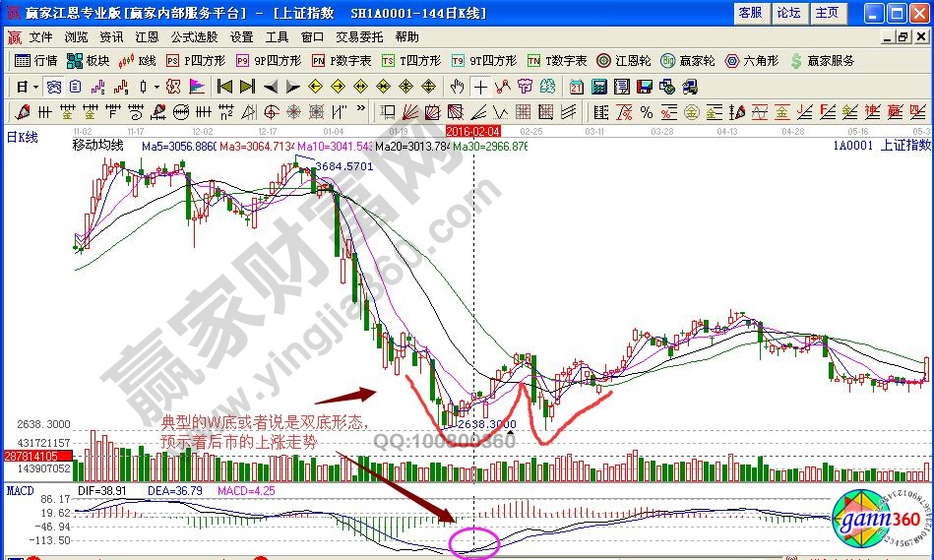Click the DIF=38.91 indicator value

click(101, 491)
